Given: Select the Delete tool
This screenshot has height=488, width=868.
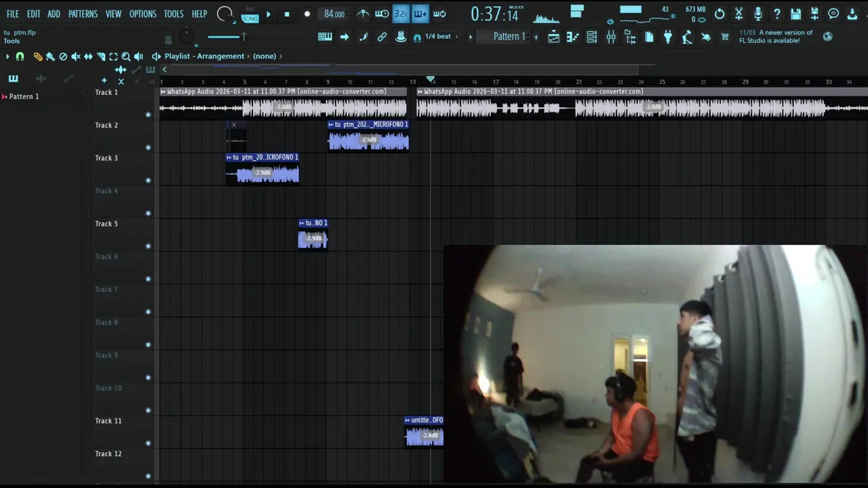Looking at the screenshot, I should [x=63, y=56].
